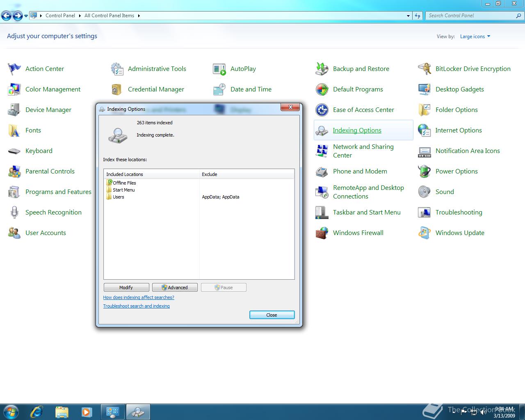
Task: Launch the AutoPlay icon
Action: coord(219,69)
